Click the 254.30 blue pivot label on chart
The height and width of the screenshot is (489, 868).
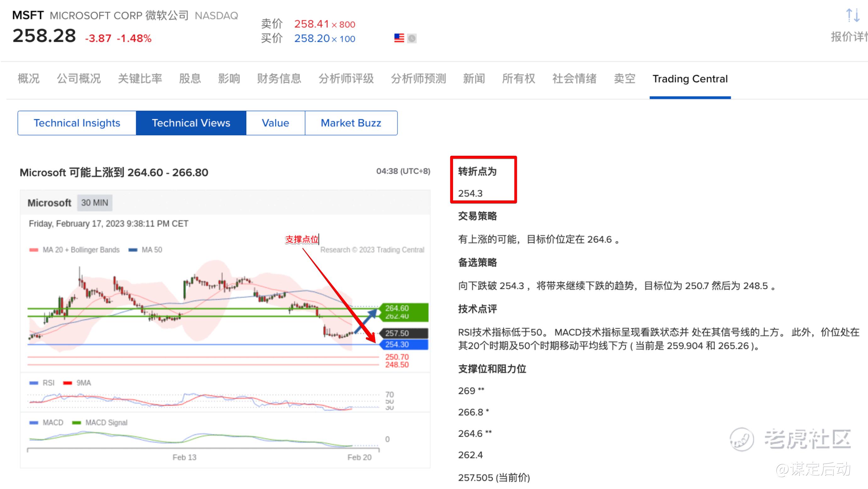(x=404, y=344)
